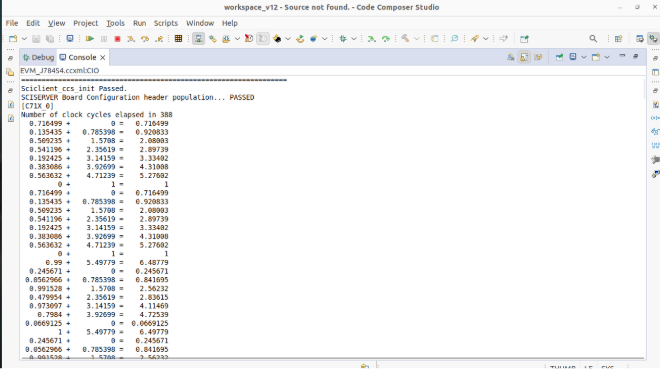Switch to the CCS Debug perspective
660x369 pixels.
[x=653, y=39]
